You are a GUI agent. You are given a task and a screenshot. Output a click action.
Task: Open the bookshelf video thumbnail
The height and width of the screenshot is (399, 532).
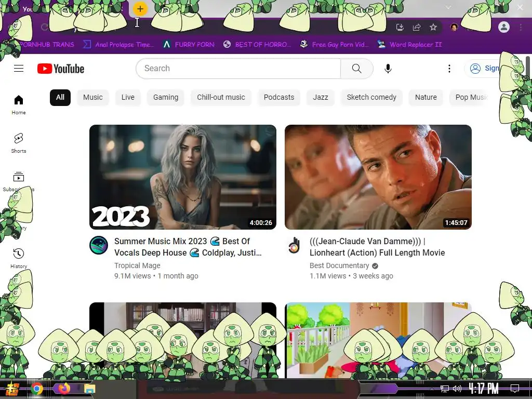(183, 340)
